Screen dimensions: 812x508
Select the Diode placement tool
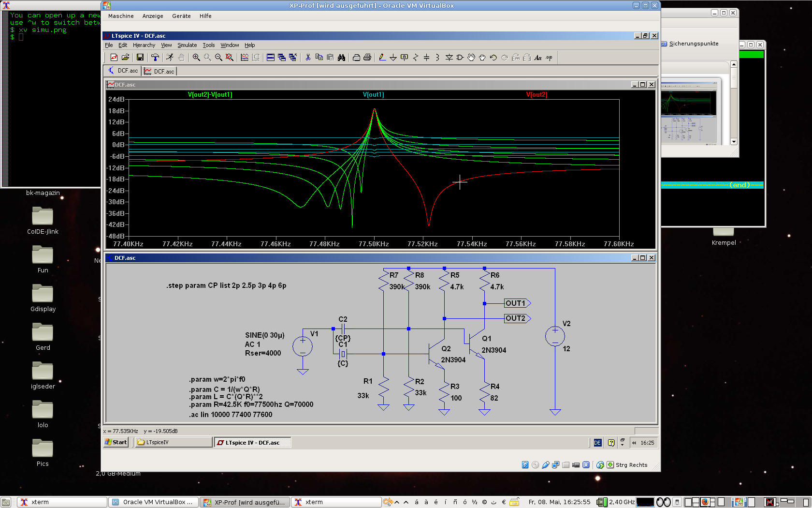pos(449,58)
